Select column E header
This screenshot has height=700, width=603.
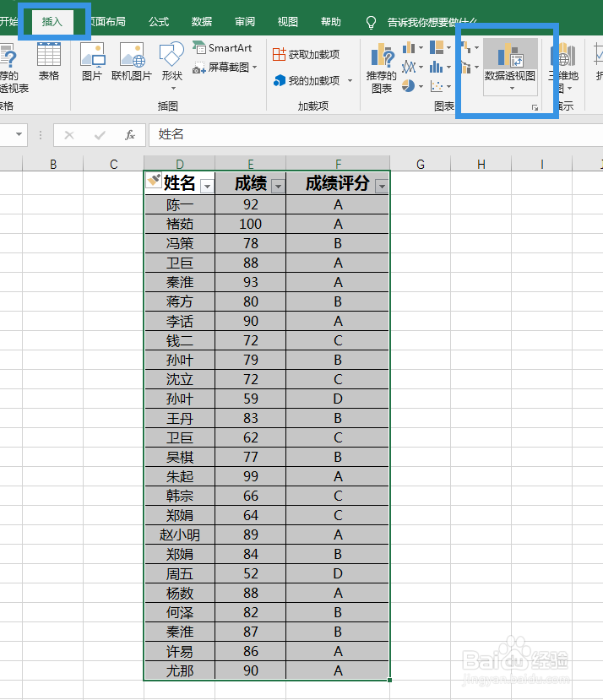(251, 164)
